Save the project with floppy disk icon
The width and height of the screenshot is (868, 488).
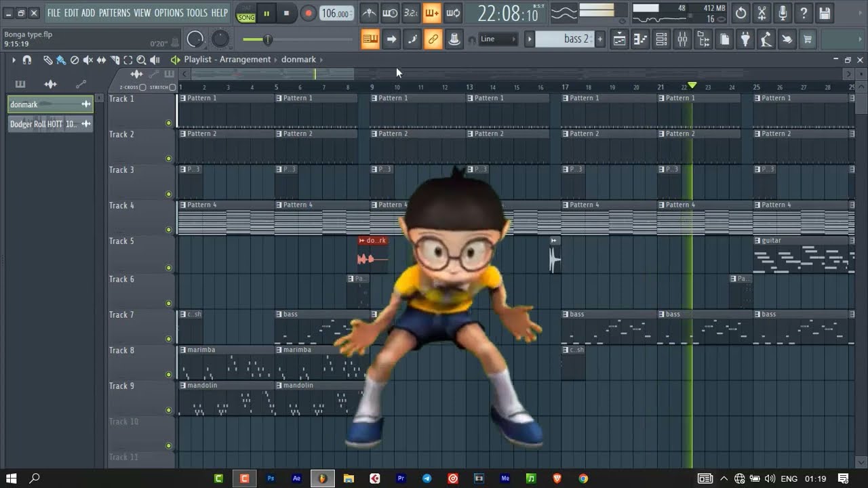pos(825,13)
